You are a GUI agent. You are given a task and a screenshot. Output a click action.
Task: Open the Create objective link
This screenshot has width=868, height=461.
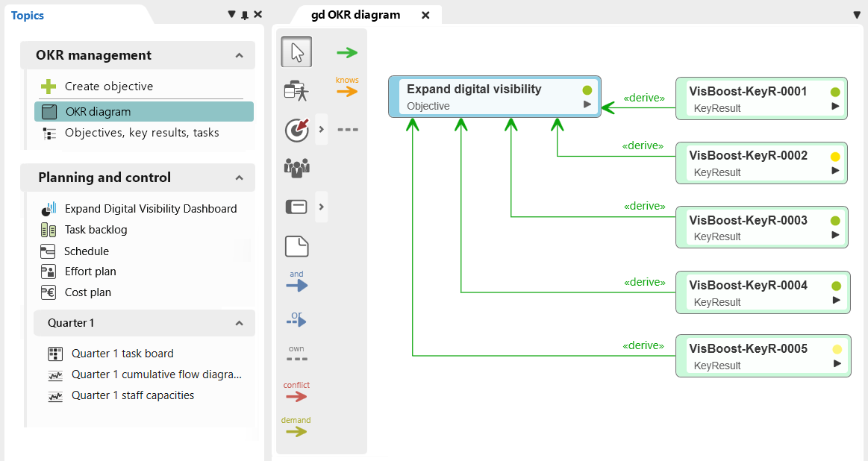pos(109,87)
